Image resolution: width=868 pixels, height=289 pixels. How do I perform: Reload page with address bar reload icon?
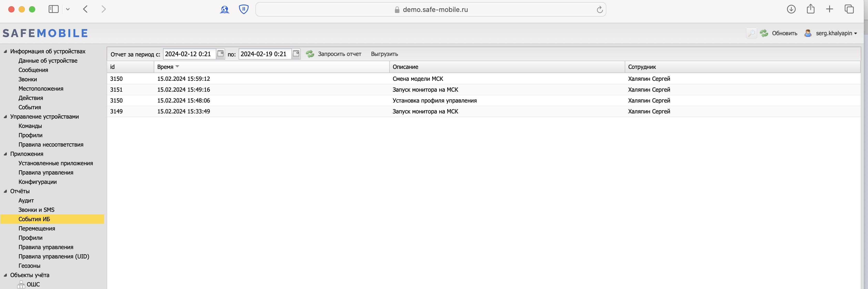tap(599, 10)
